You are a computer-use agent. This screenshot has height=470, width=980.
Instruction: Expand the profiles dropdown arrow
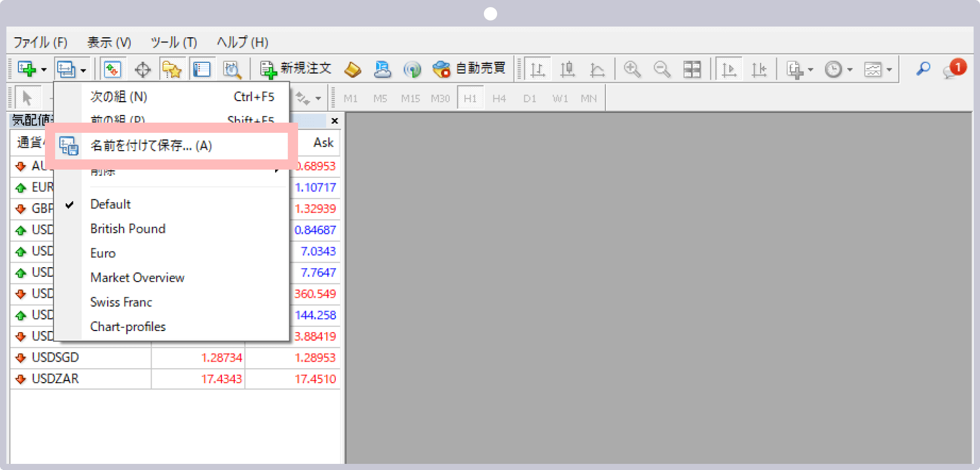83,69
